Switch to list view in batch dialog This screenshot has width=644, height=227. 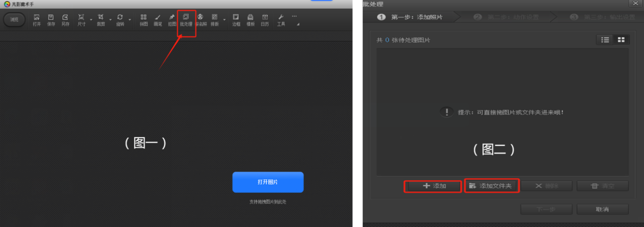(605, 40)
